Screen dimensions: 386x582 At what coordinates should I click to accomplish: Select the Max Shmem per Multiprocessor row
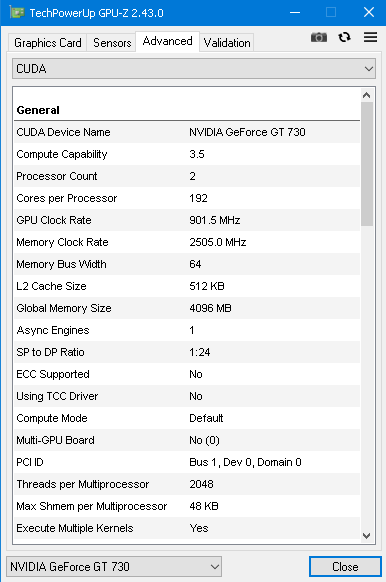187,506
